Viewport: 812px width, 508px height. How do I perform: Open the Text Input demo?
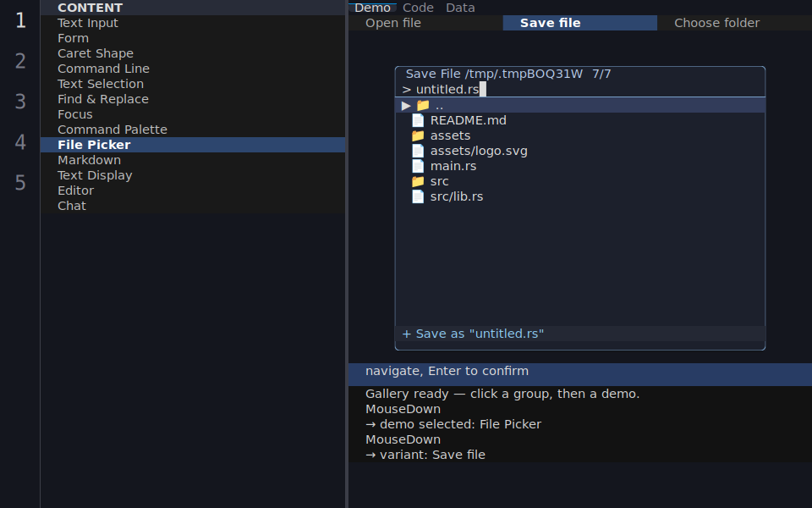193,23
